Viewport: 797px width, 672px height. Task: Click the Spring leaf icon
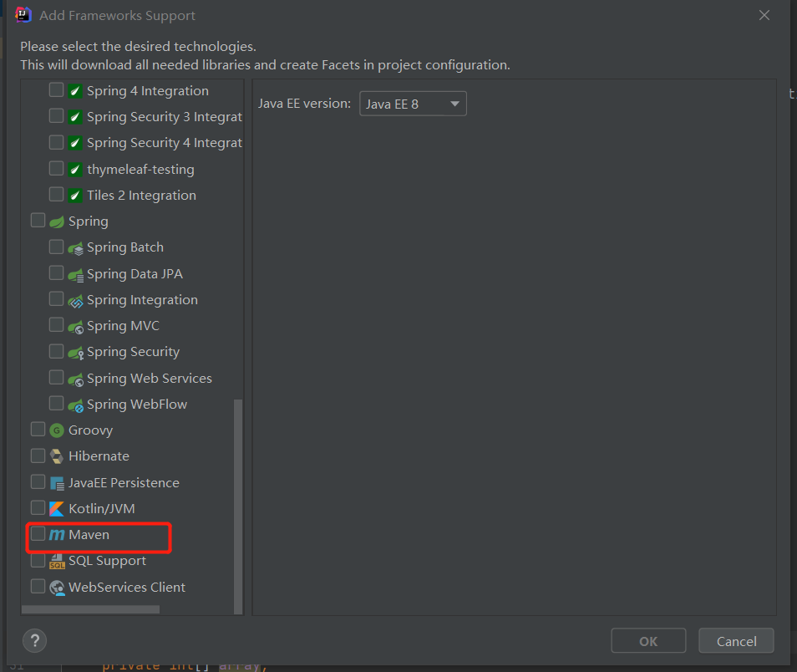(57, 221)
